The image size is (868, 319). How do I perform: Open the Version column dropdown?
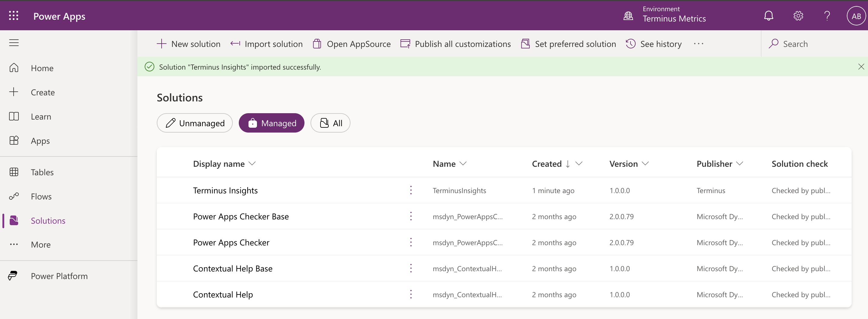(645, 163)
